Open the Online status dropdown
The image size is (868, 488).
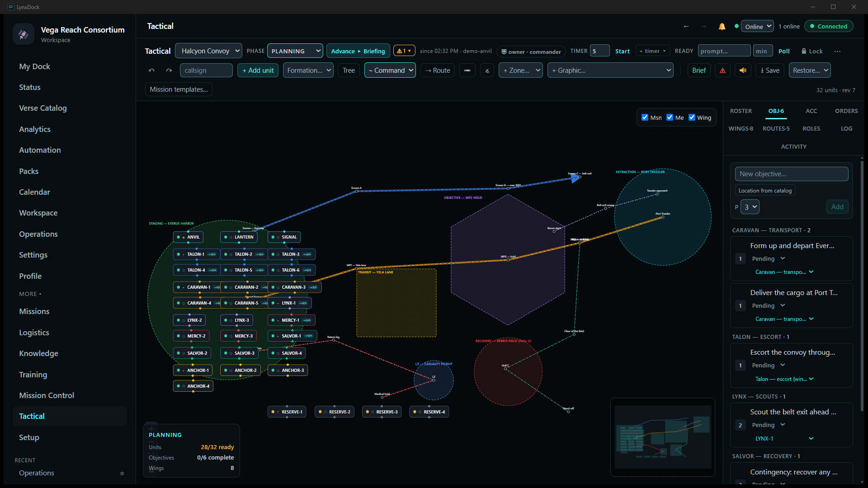tap(757, 26)
